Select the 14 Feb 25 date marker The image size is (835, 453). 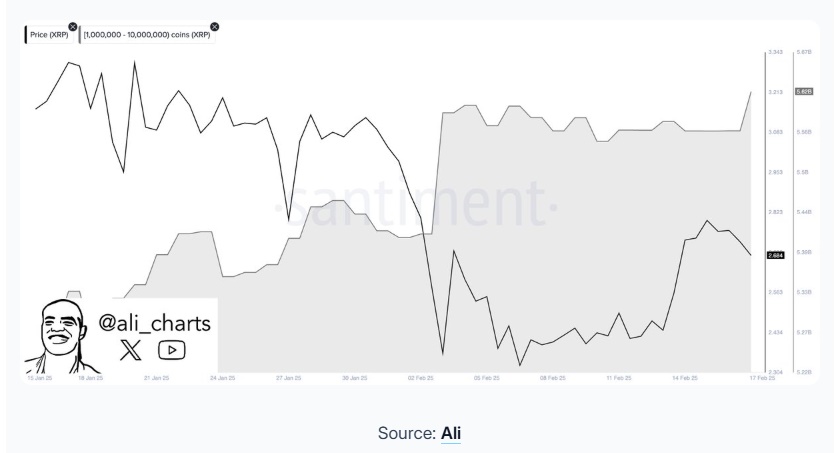pyautogui.click(x=685, y=378)
